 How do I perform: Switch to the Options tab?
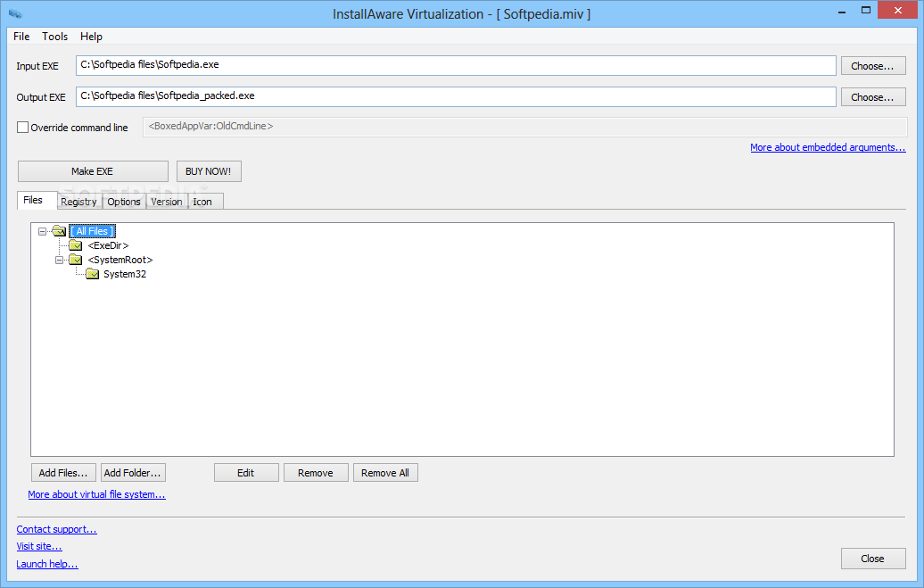[x=124, y=202]
